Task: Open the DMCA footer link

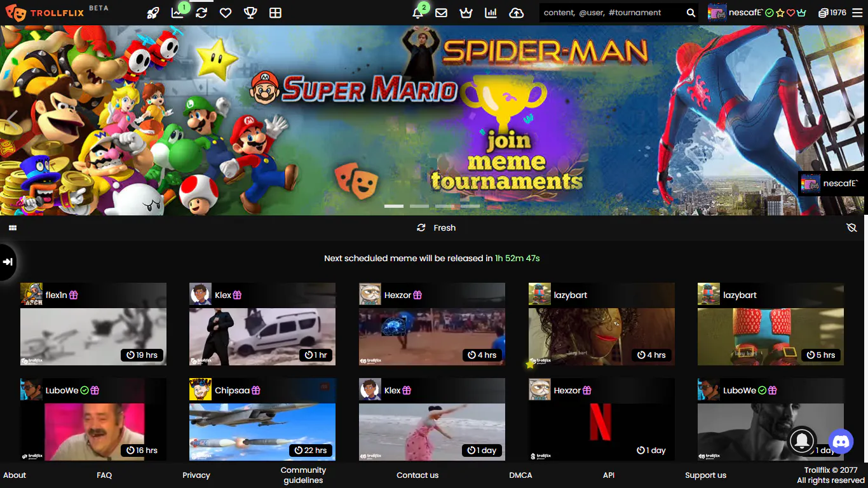Action: (x=520, y=475)
